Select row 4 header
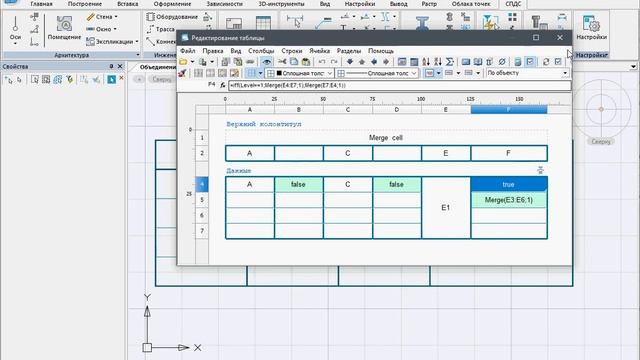The image size is (640, 360). [x=202, y=184]
